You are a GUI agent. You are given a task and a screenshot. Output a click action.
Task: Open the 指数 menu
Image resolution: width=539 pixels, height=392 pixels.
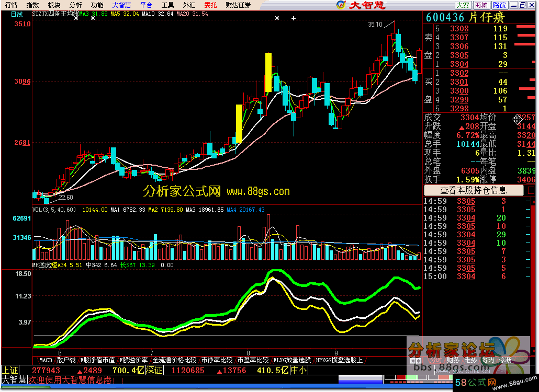tap(32, 5)
